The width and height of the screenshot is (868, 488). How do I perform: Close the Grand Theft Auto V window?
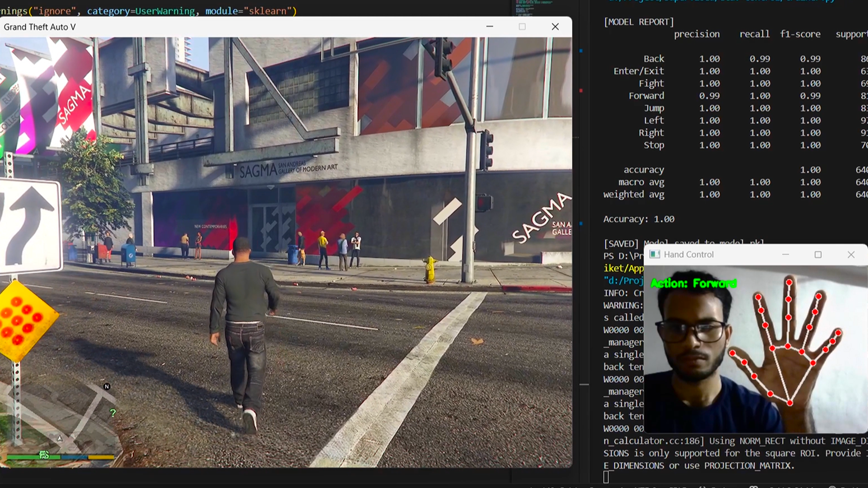(555, 27)
